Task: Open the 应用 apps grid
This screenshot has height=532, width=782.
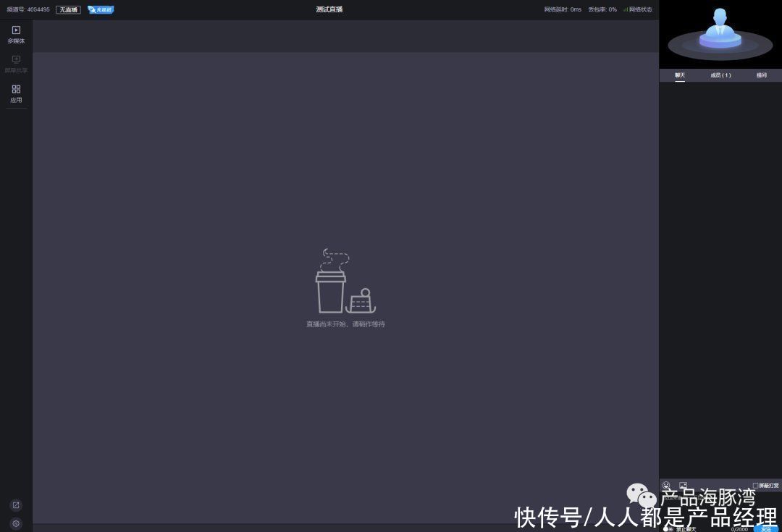Action: pyautogui.click(x=16, y=93)
